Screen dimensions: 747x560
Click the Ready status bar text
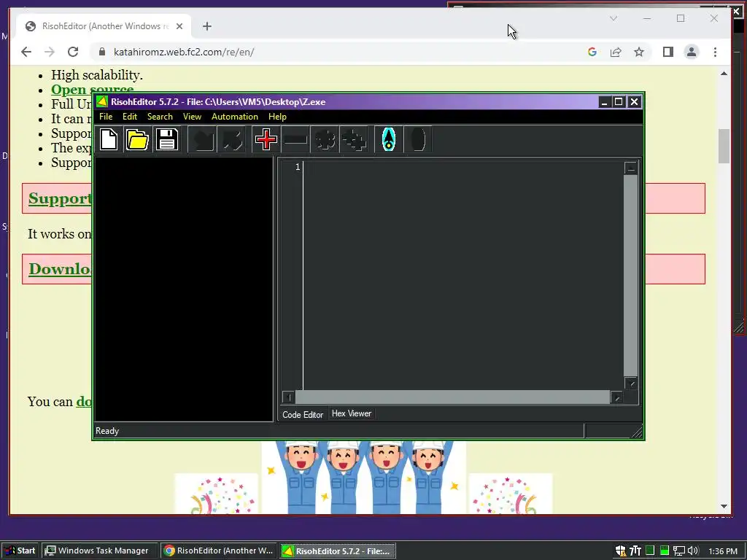[x=107, y=431]
